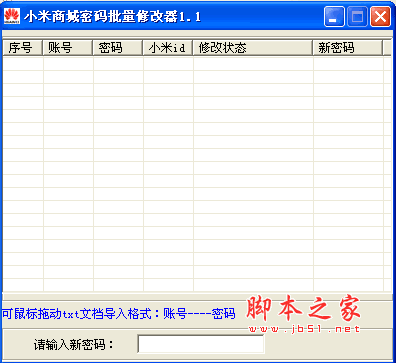The height and width of the screenshot is (363, 396).
Task: Select the 密码 column header
Action: (x=117, y=47)
